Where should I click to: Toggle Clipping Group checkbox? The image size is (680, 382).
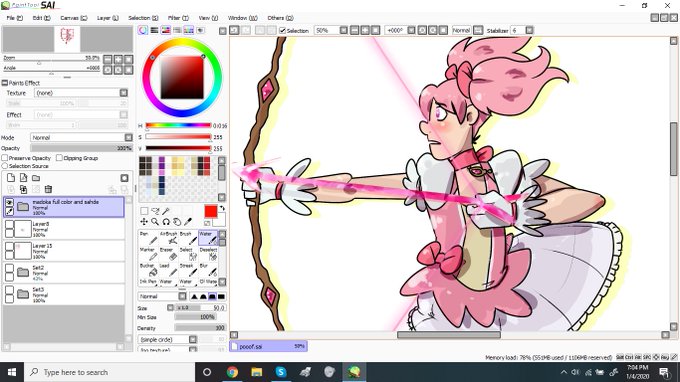click(x=59, y=158)
